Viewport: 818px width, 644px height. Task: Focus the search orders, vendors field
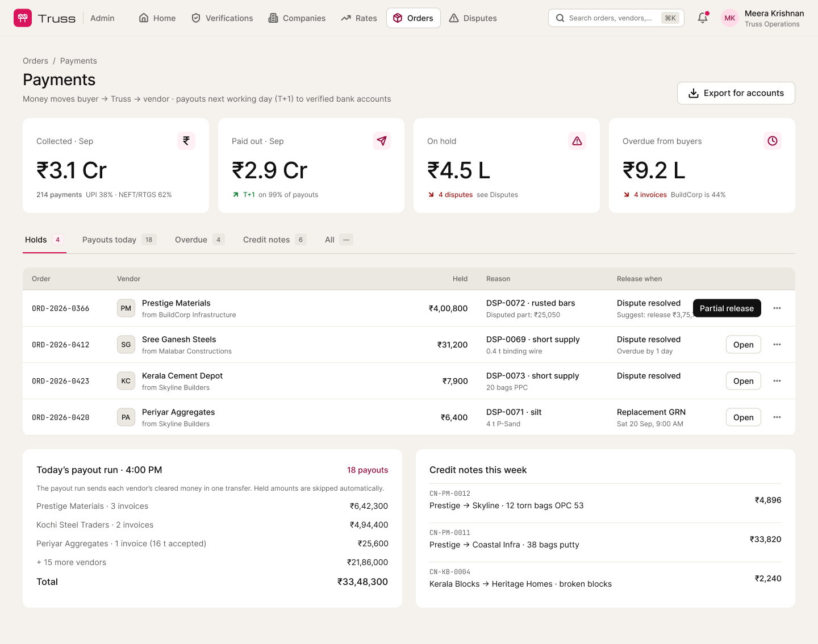point(616,18)
